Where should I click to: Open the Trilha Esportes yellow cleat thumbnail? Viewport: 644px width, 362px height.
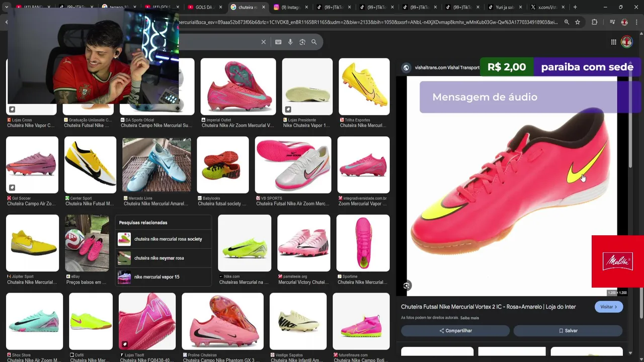coord(364,86)
